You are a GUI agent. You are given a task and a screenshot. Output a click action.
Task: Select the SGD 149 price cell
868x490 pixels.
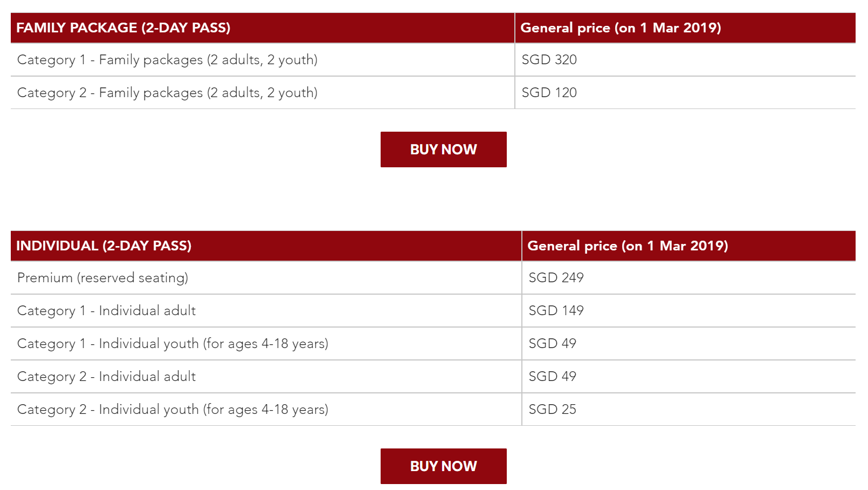coord(689,311)
